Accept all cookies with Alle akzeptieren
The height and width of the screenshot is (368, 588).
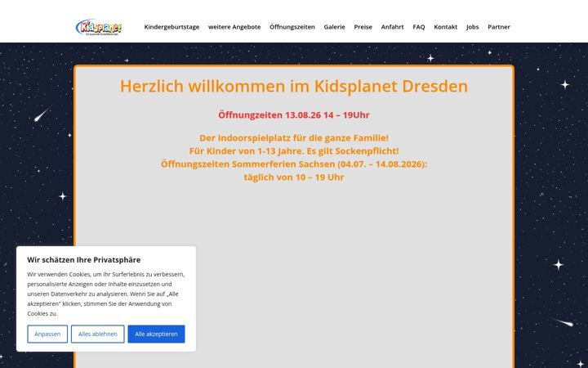(x=156, y=334)
